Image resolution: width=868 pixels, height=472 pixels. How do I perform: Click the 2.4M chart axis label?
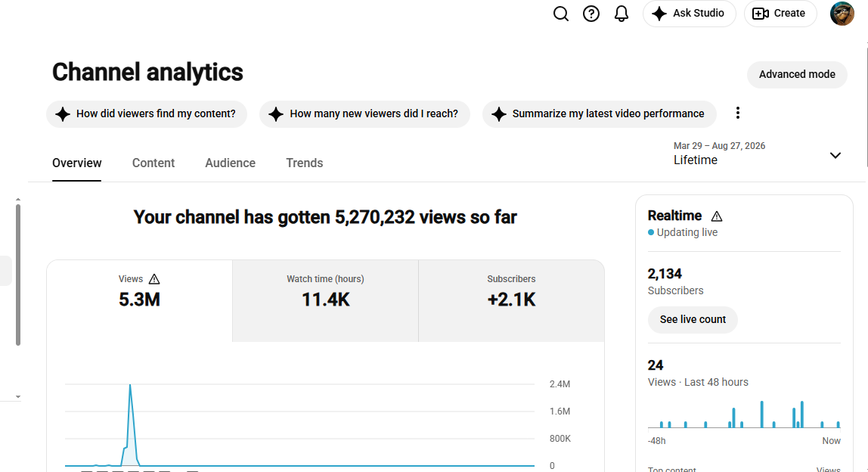(560, 384)
